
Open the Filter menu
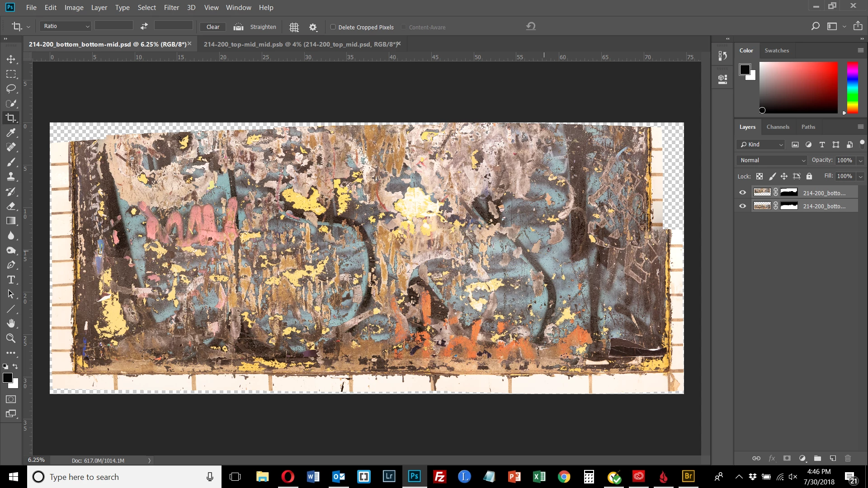click(x=171, y=8)
